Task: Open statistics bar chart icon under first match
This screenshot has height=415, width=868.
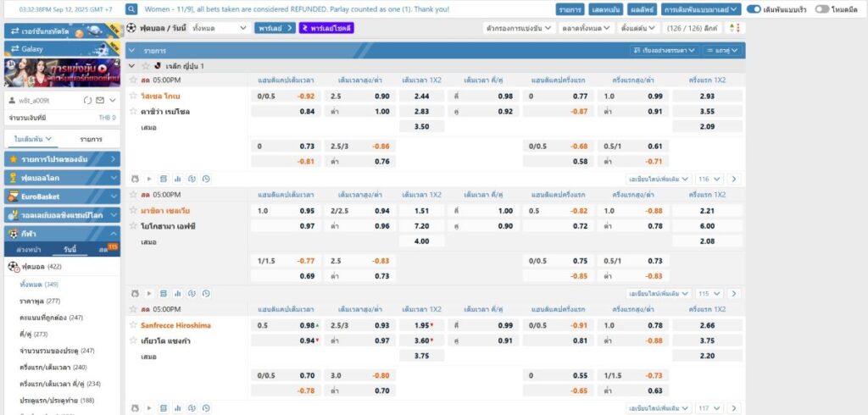Action: point(178,179)
